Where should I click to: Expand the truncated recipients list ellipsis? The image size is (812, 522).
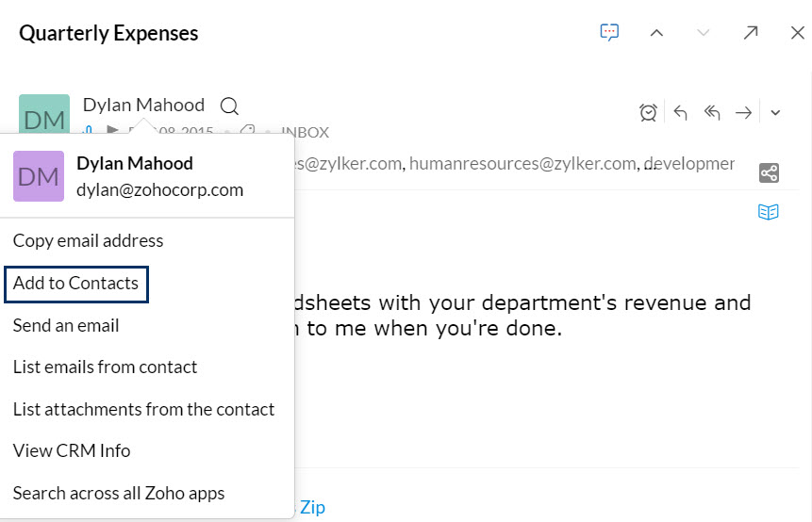(650, 167)
